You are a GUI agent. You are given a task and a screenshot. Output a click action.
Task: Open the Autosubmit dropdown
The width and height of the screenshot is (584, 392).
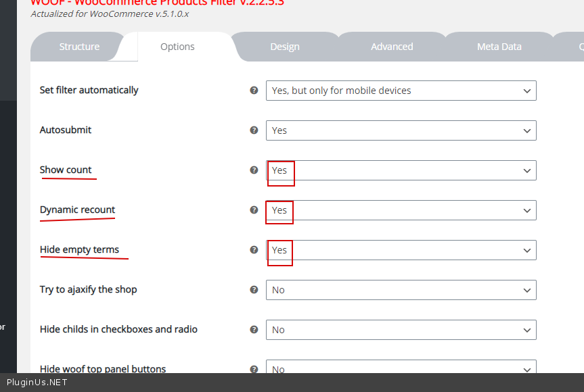pos(401,130)
